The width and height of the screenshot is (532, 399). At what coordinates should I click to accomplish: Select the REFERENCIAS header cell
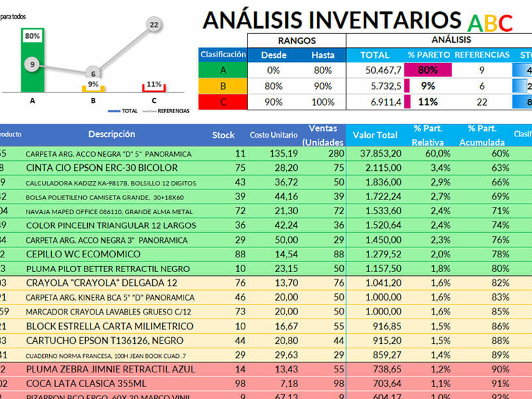[x=481, y=55]
